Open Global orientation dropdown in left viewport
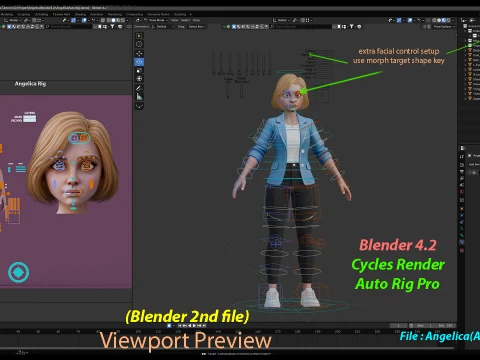This screenshot has height=360, width=480. coord(12,20)
